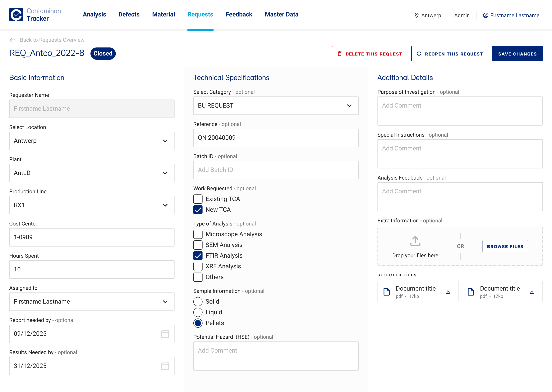Open the Master Data tab
Screen dimensions: 552x392
pos(281,15)
